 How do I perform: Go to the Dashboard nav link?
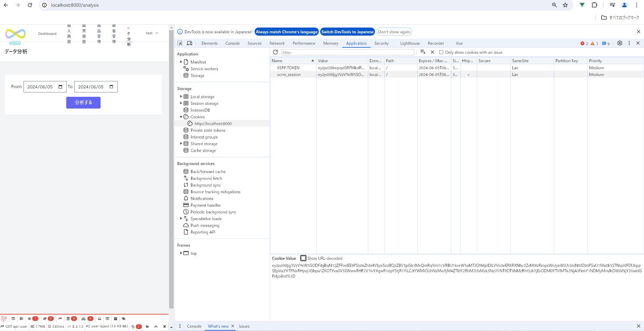click(47, 34)
